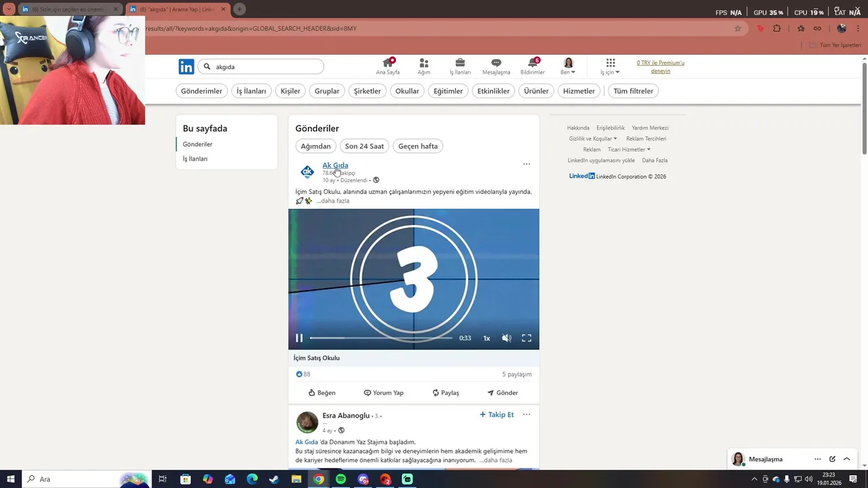Filter results by Şirketler
Viewport: 868px width, 488px height.
coord(368,91)
